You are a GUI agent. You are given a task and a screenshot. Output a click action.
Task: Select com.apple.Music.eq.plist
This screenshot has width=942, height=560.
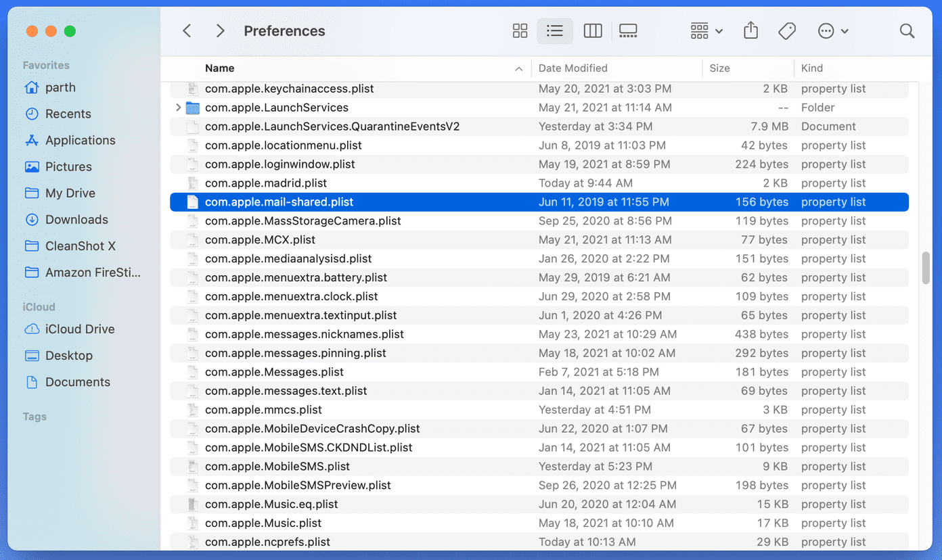click(x=539, y=505)
